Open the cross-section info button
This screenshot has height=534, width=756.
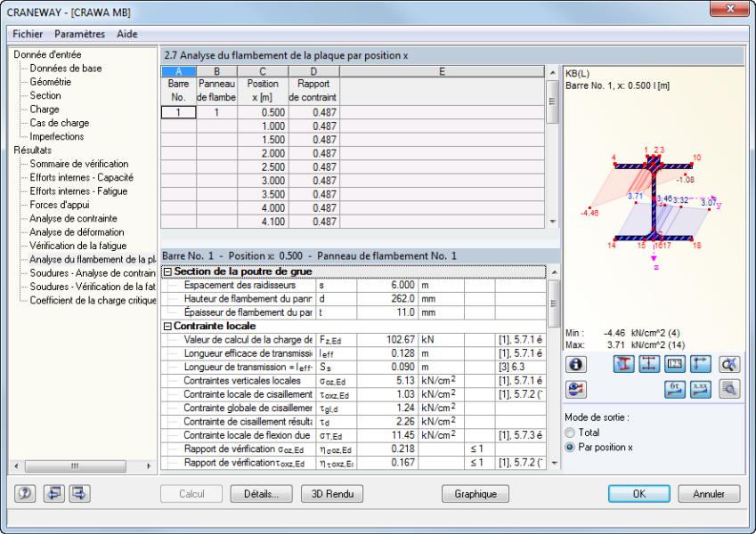click(x=575, y=364)
